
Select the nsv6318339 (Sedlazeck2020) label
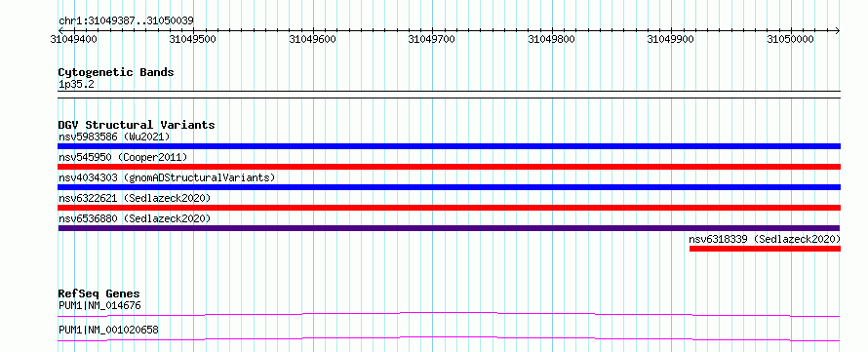coord(765,239)
